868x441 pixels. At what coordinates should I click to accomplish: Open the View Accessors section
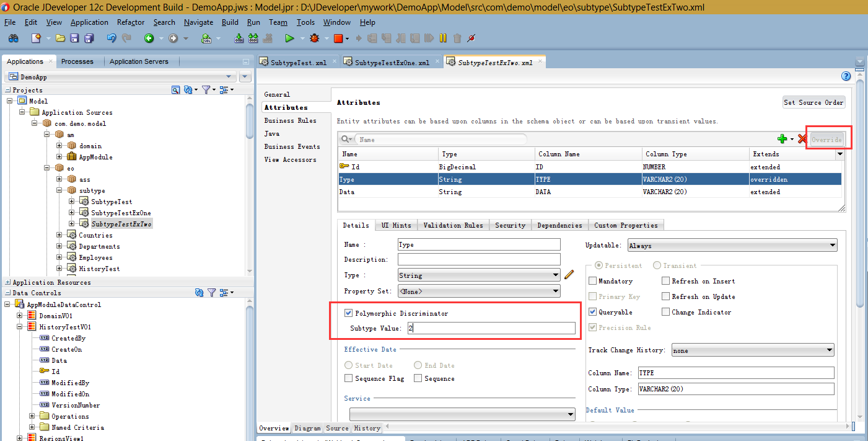[x=290, y=159]
